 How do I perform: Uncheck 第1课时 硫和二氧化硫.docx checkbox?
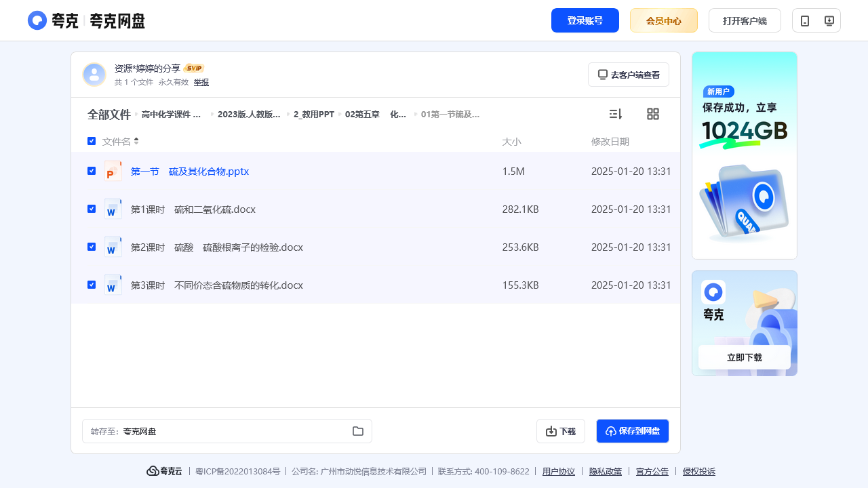pyautogui.click(x=92, y=209)
